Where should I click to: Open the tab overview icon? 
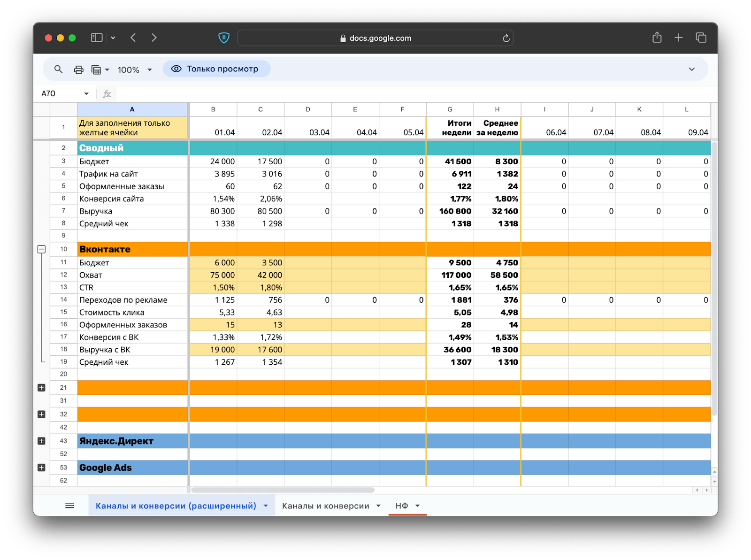tap(701, 38)
